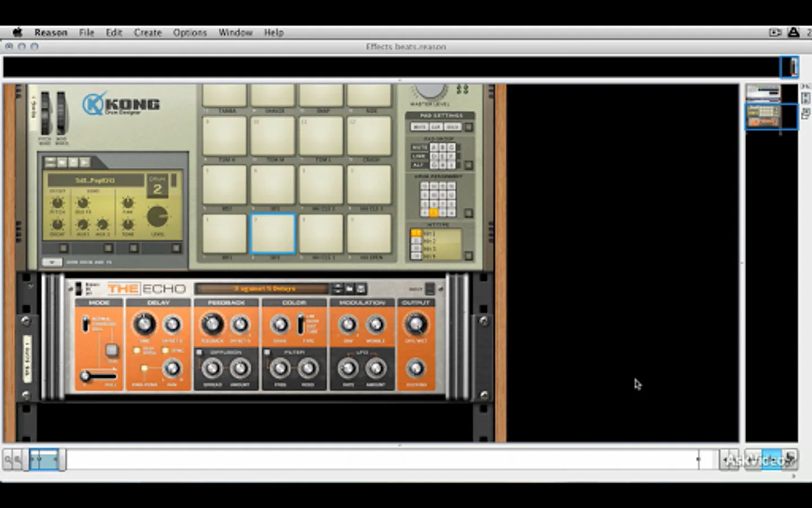Click the Echo Ducking knob
This screenshot has height=508, width=812.
pos(416,369)
